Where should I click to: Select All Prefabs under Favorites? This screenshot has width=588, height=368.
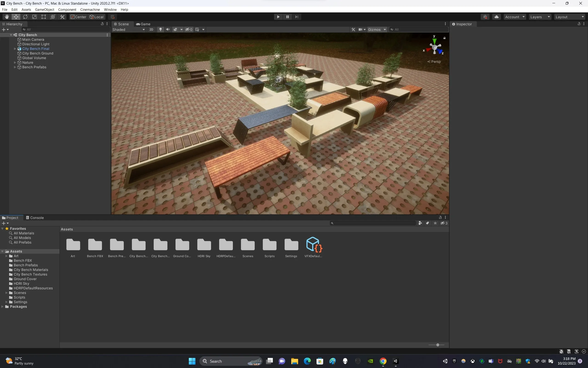(22, 242)
